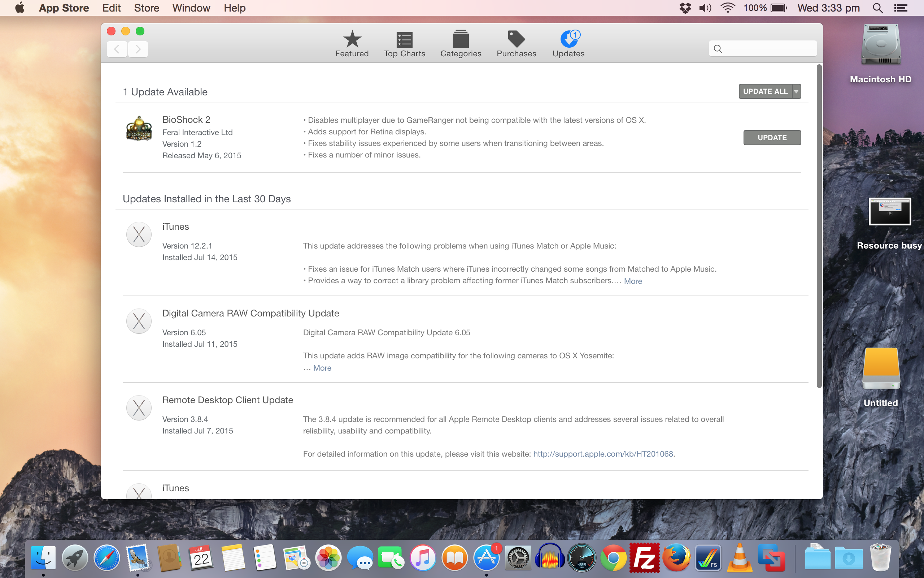Click the App Store Dock icon
Screen dimensions: 924x578
[x=486, y=557]
